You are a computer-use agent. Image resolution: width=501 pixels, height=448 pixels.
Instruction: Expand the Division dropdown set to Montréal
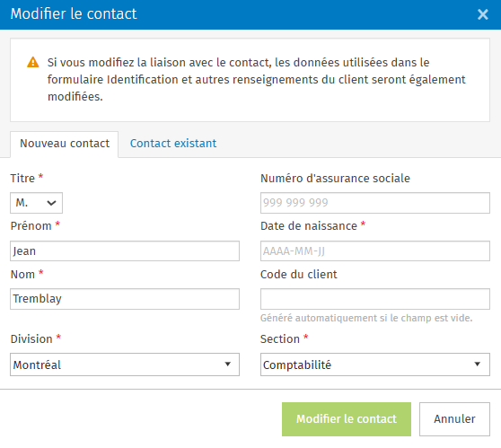tap(125, 365)
